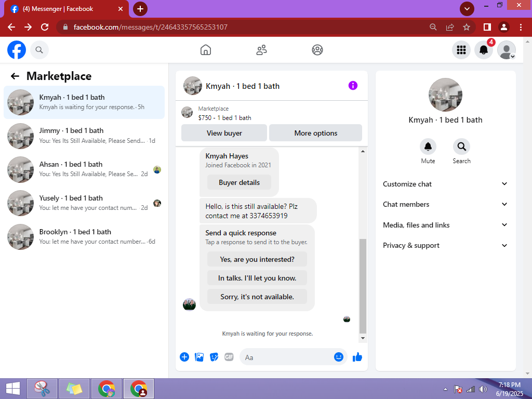This screenshot has width=532, height=399.
Task: Go back with the Marketplace arrow
Action: coord(15,76)
